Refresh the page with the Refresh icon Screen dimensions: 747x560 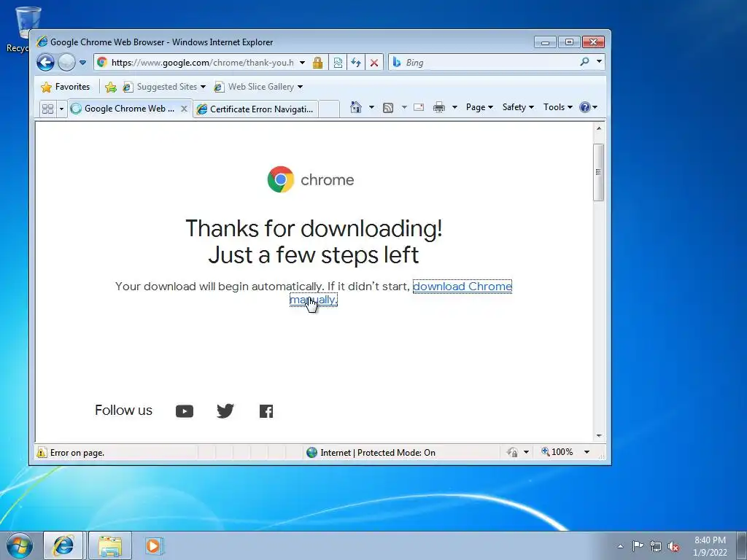click(x=356, y=63)
